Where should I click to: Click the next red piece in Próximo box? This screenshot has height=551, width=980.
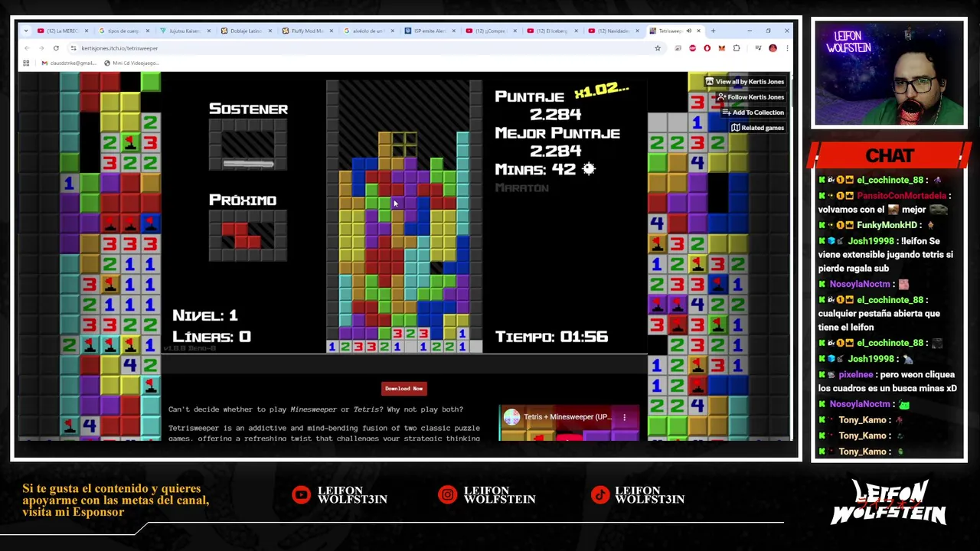point(241,236)
